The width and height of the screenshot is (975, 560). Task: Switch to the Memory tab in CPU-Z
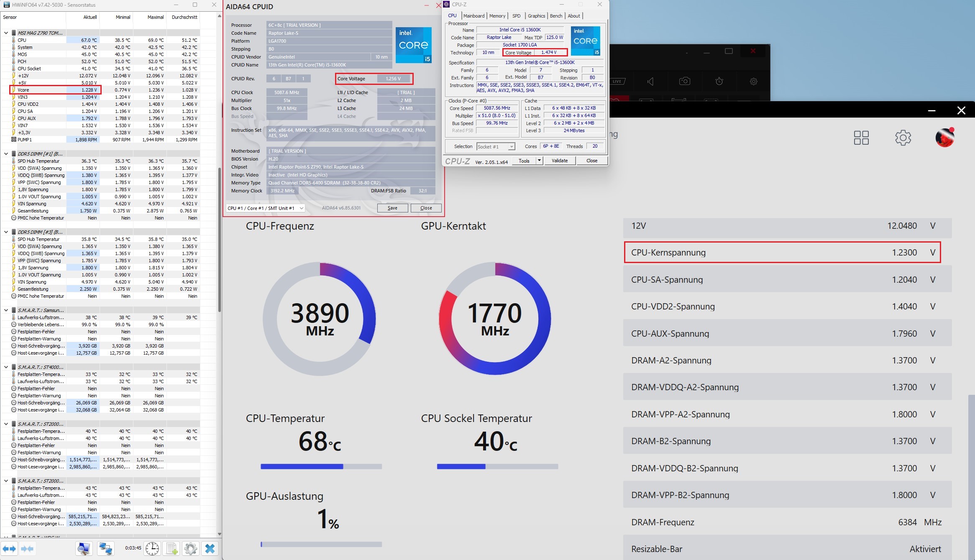coord(497,16)
